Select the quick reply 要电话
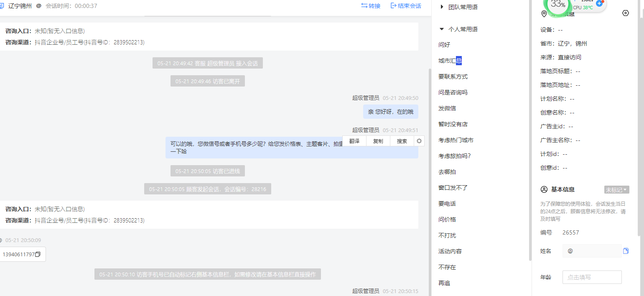644x296 pixels. click(447, 204)
